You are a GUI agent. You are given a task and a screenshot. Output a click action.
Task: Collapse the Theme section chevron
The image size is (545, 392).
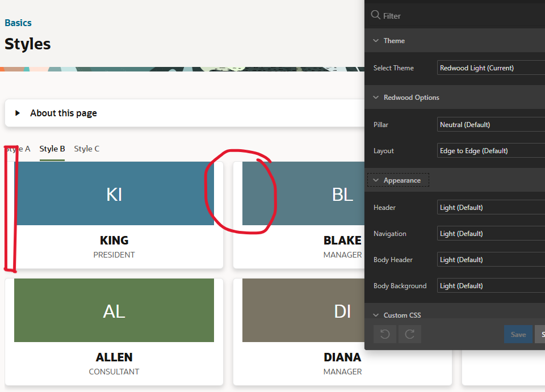[375, 41]
